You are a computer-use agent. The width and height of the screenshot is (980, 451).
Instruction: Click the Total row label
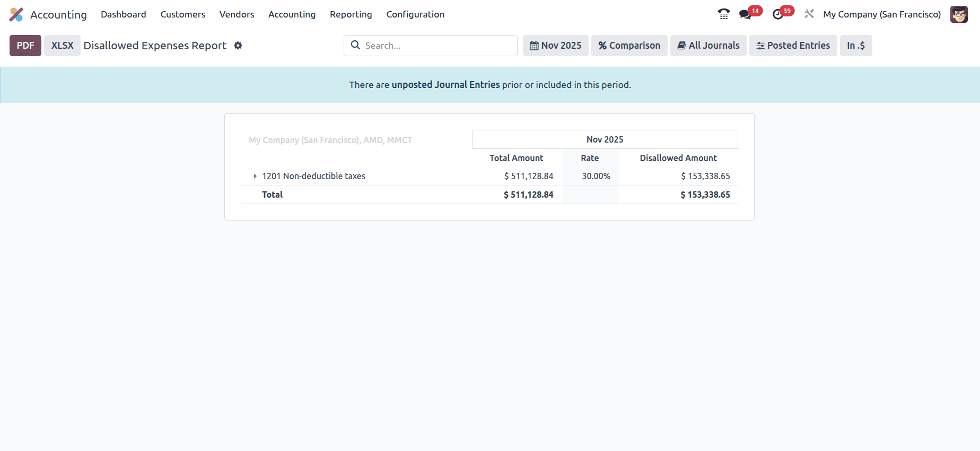(272, 194)
